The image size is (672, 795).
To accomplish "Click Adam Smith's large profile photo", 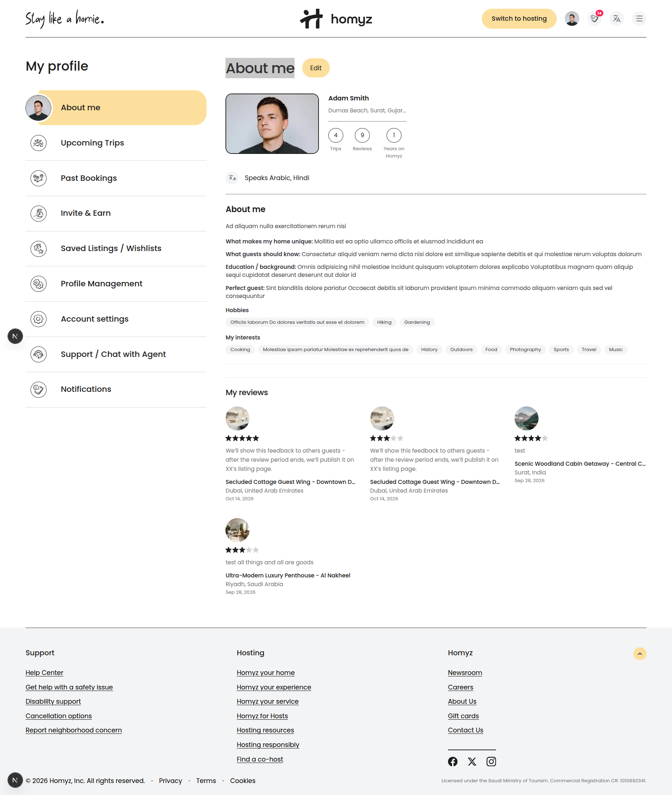I will (x=272, y=124).
